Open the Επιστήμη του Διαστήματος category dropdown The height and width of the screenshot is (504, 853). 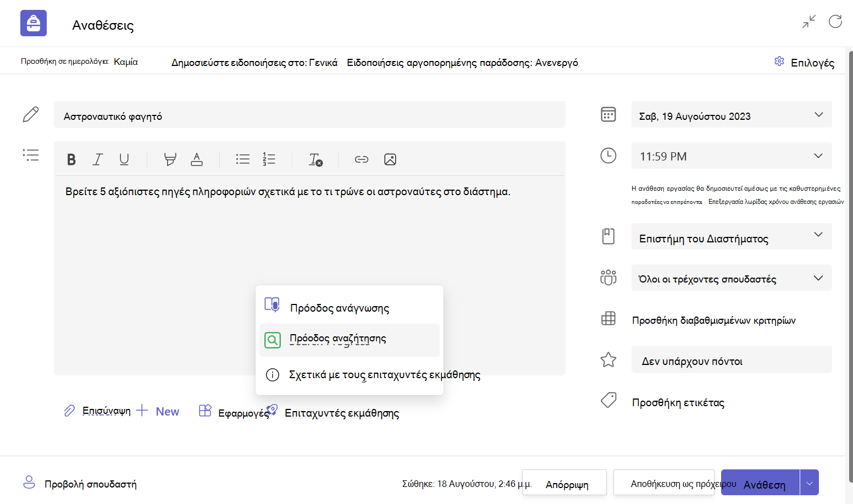pyautogui.click(x=732, y=236)
